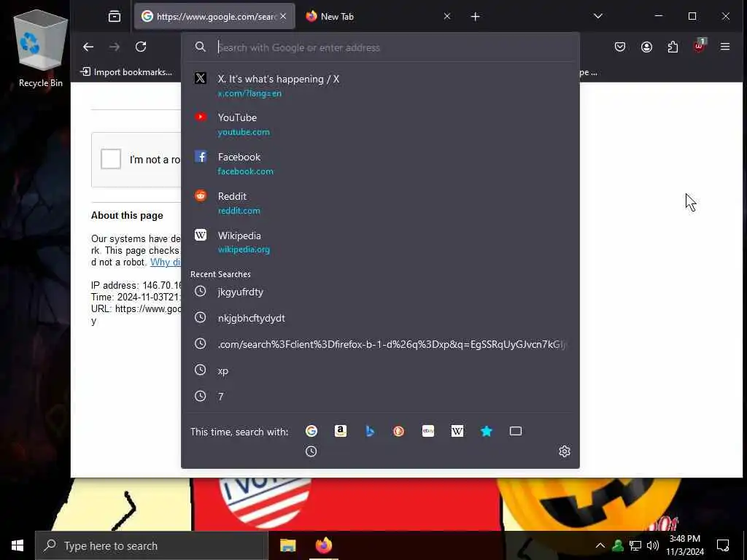The image size is (747, 560).
Task: Search this time with DuckDuckGo
Action: 399,431
